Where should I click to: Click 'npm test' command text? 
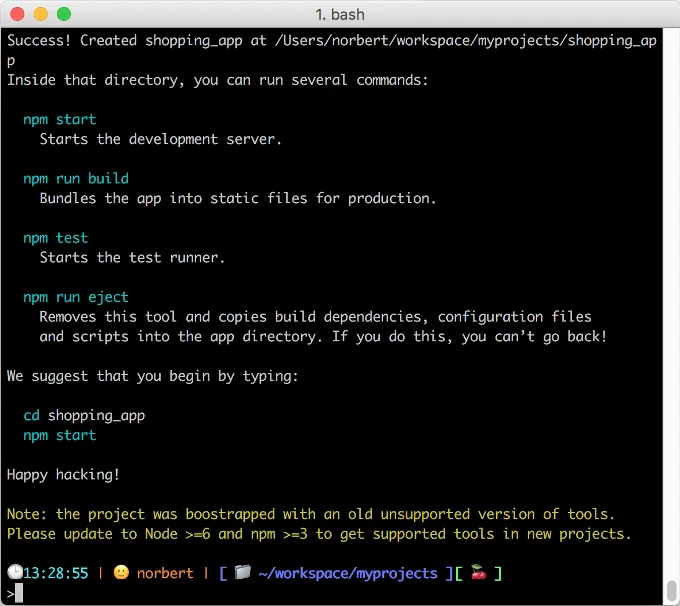[x=56, y=238]
